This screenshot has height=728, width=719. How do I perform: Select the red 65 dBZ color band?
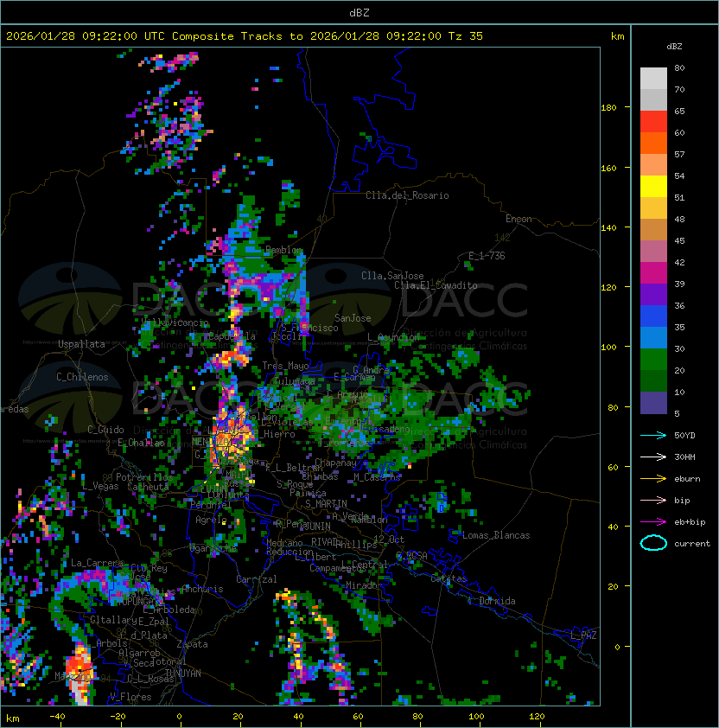(x=653, y=122)
